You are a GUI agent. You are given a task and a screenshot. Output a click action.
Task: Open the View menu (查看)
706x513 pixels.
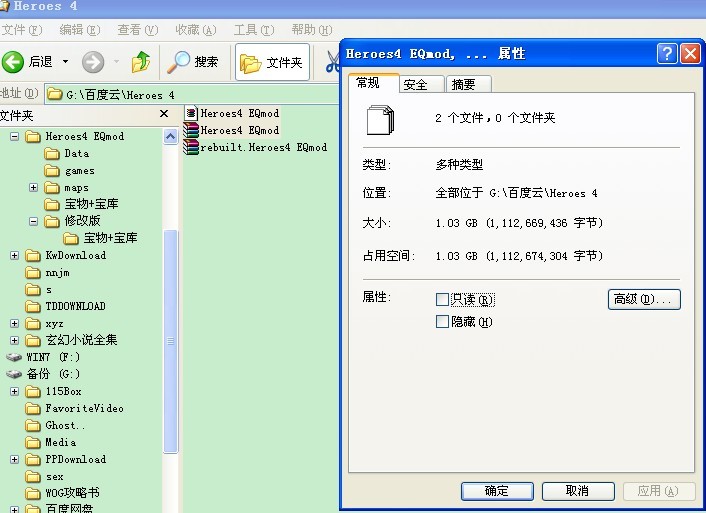pos(138,30)
